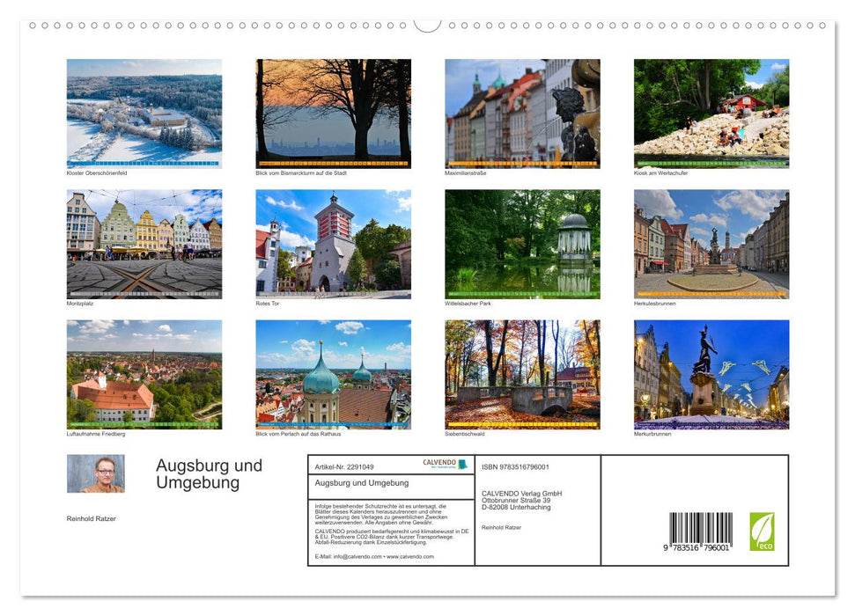Screen dimensions: 855x616
Task: Click 'Augsburg und Umgebung' in the info box
Action: click(362, 483)
